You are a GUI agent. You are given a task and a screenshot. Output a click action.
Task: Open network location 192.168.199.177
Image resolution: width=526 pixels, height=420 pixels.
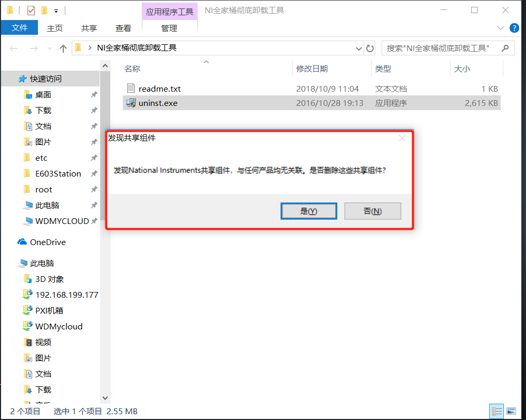tap(67, 295)
